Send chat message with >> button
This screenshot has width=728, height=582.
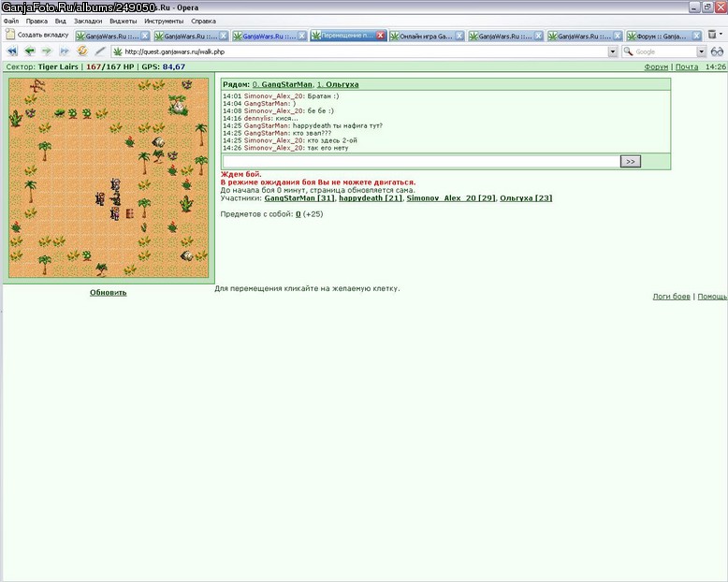631,162
